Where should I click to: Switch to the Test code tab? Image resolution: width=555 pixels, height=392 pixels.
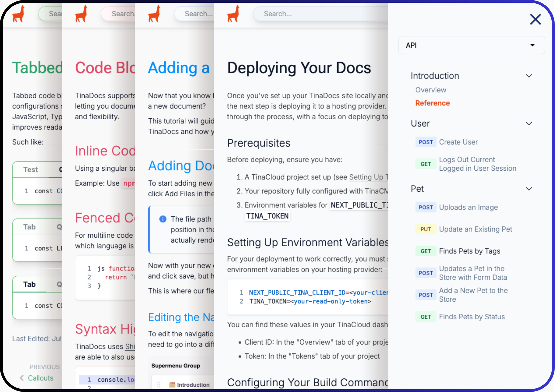click(30, 169)
